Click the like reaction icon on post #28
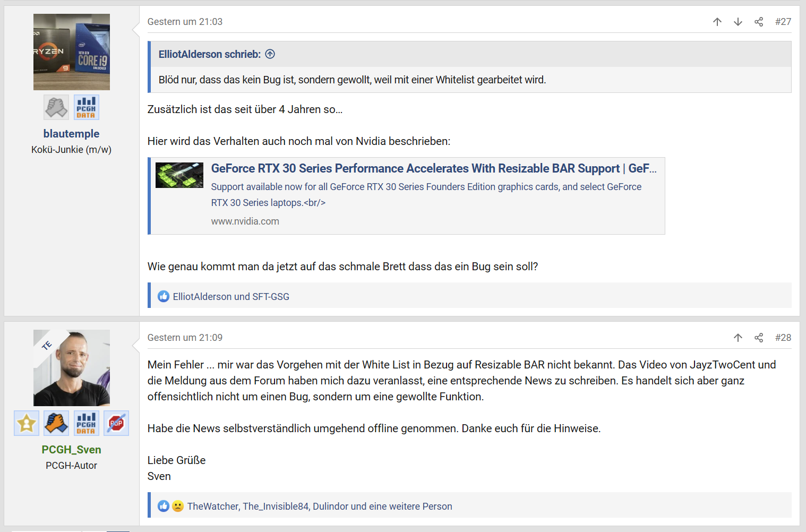The width and height of the screenshot is (806, 532). (x=164, y=506)
